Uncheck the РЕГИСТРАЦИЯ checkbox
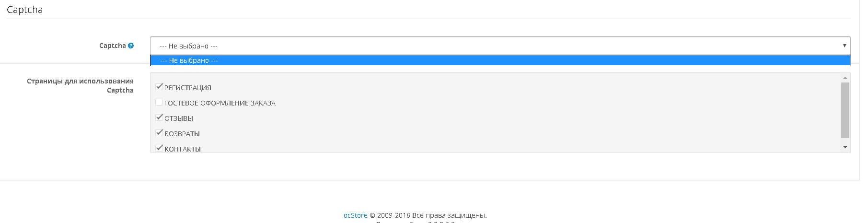Image resolution: width=868 pixels, height=223 pixels. pyautogui.click(x=159, y=87)
